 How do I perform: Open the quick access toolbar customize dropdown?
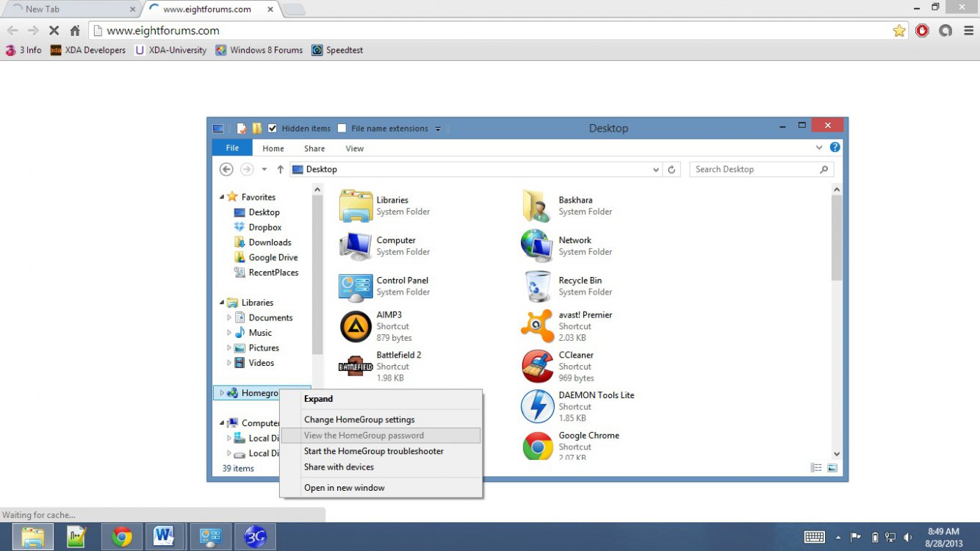438,129
